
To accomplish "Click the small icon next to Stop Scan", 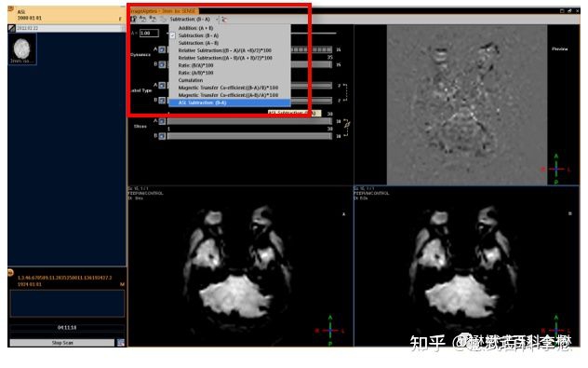I will pos(121,343).
